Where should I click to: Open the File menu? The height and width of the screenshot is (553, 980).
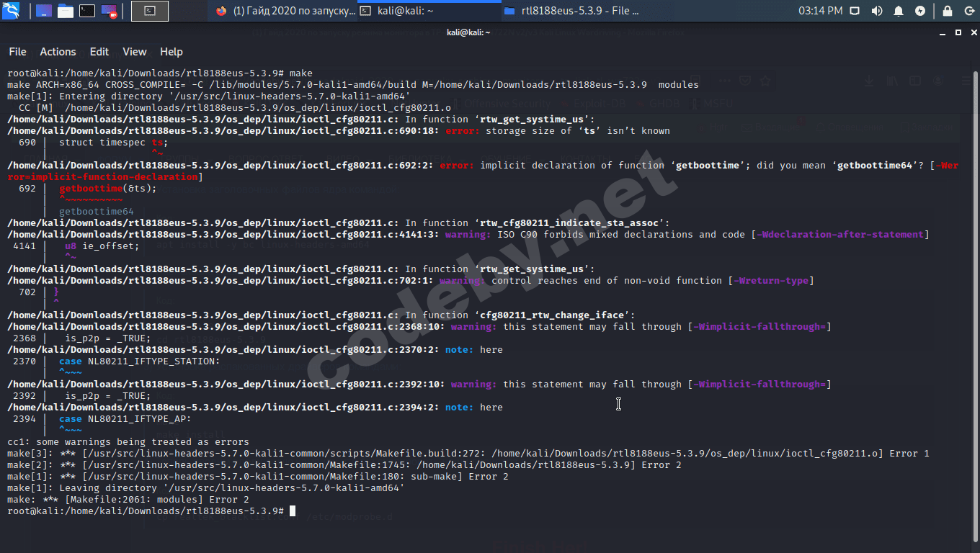[17, 51]
